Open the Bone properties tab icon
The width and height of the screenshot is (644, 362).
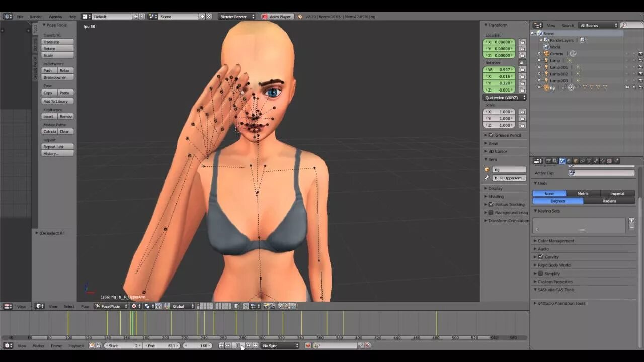(596, 161)
